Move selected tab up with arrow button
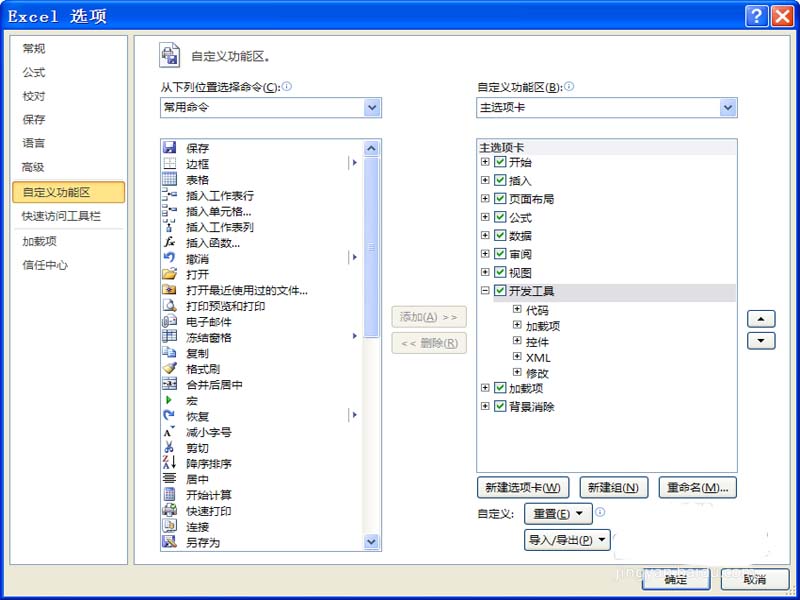Screen dimensions: 800x600 point(761,319)
